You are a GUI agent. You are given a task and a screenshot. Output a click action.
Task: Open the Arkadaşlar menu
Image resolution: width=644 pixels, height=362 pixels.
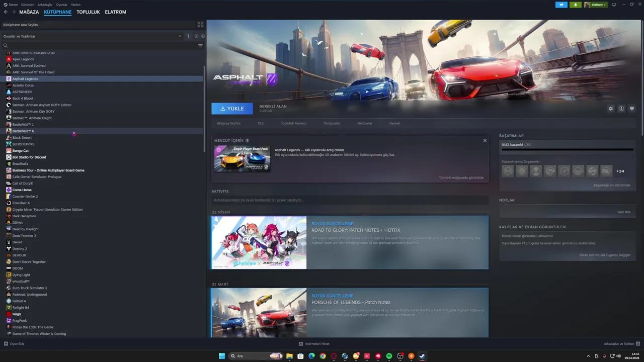point(45,5)
